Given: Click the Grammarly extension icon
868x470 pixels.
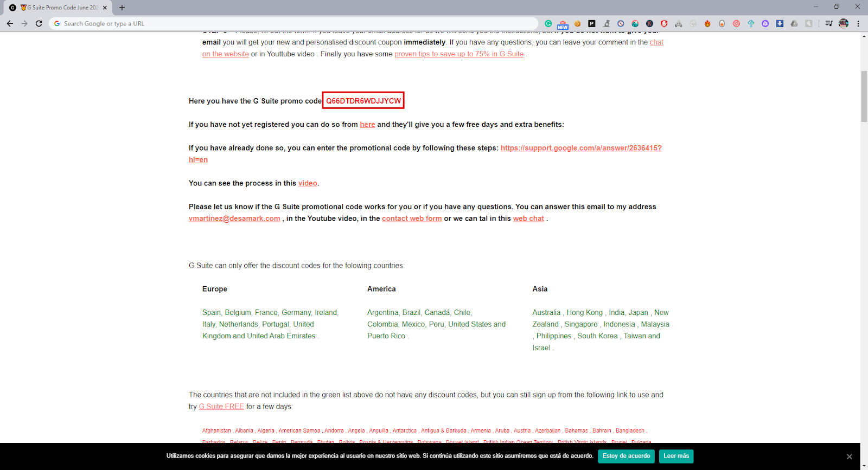Looking at the screenshot, I should point(548,23).
